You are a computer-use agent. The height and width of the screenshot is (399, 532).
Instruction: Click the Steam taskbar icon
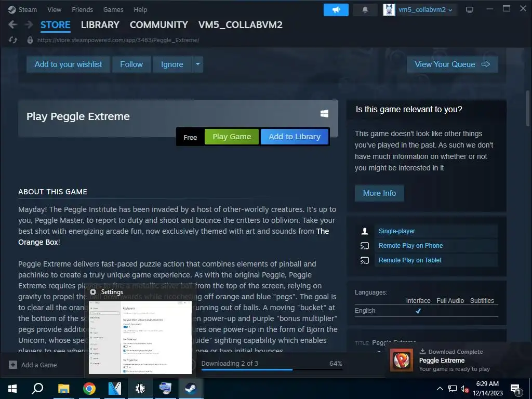(x=191, y=389)
